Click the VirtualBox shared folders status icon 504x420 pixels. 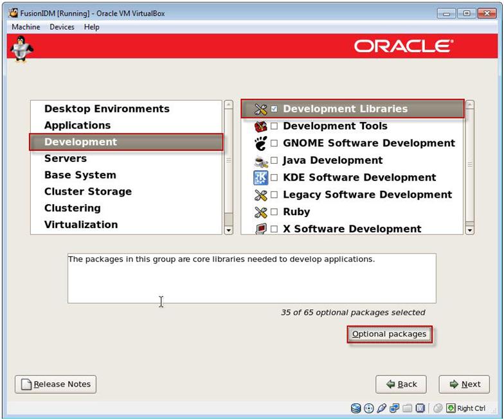pyautogui.click(x=408, y=408)
